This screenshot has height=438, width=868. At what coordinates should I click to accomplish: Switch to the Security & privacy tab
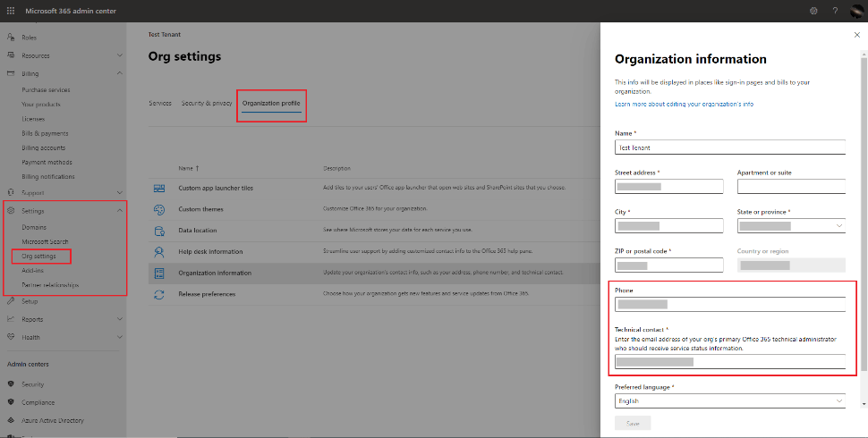[x=207, y=103]
